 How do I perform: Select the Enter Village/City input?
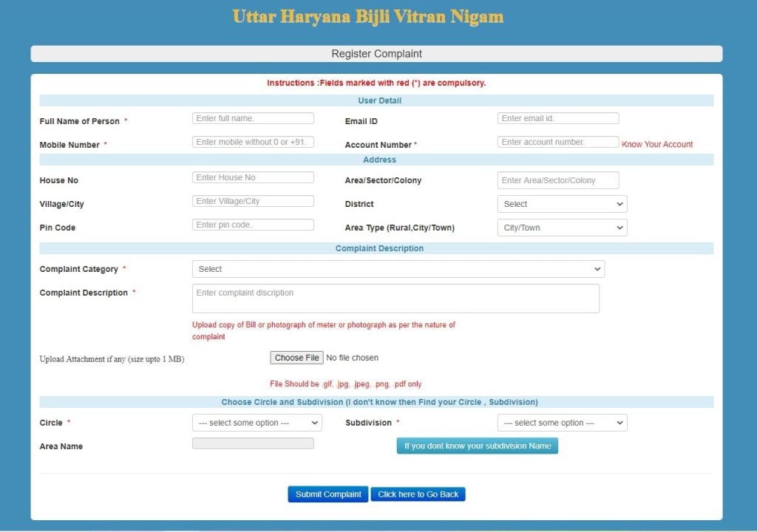(253, 200)
